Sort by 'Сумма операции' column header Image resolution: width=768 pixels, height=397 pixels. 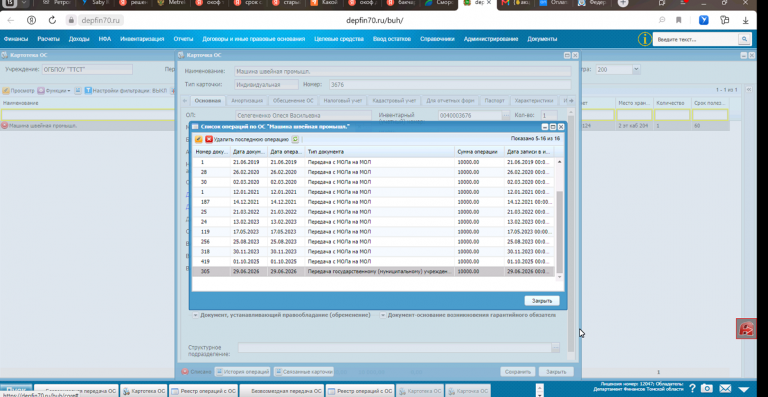479,152
